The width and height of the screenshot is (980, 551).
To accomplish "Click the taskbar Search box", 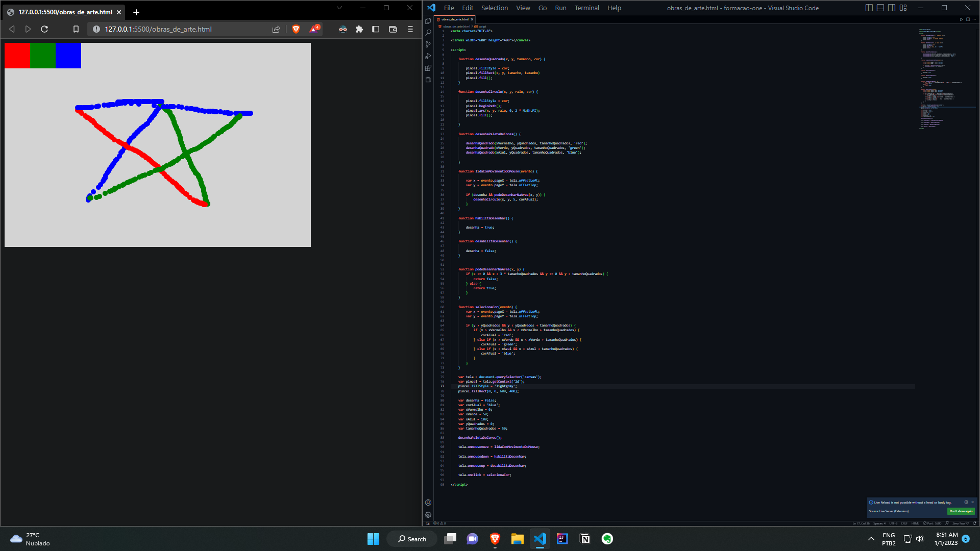I will point(412,539).
